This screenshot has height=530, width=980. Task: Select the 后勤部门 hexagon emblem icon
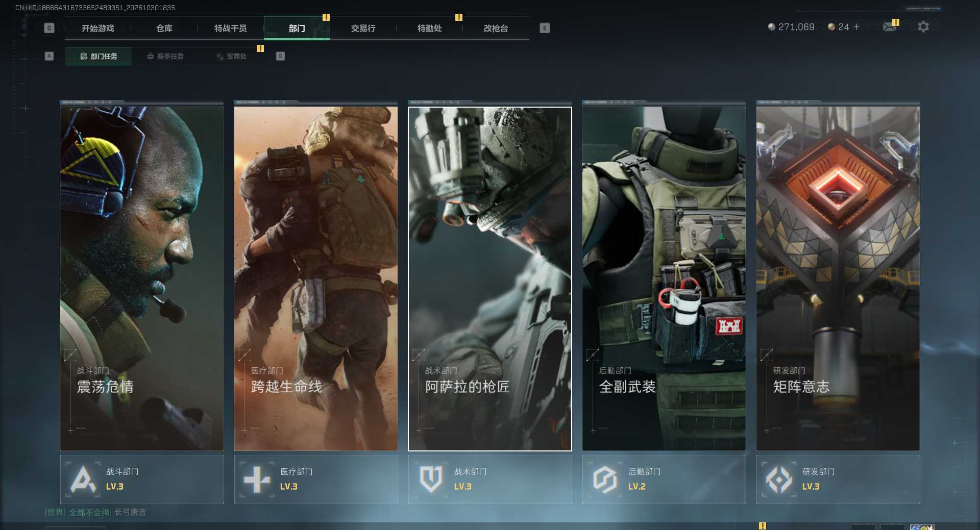[605, 479]
